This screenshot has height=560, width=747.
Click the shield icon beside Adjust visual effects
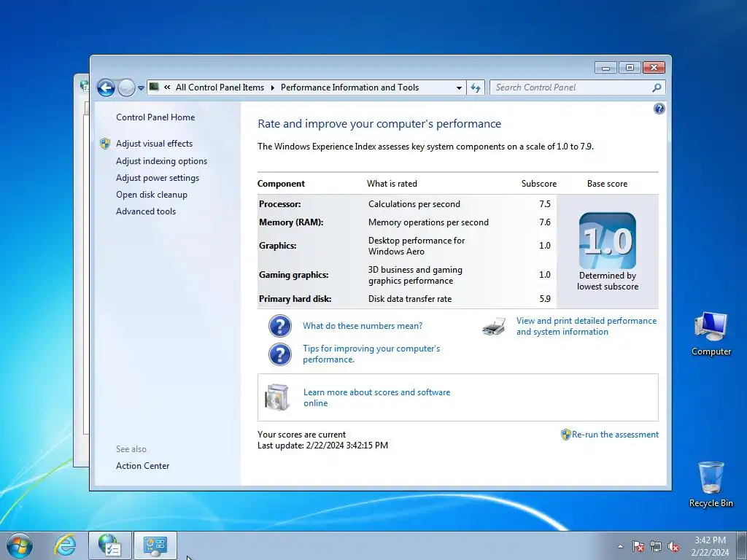click(105, 144)
